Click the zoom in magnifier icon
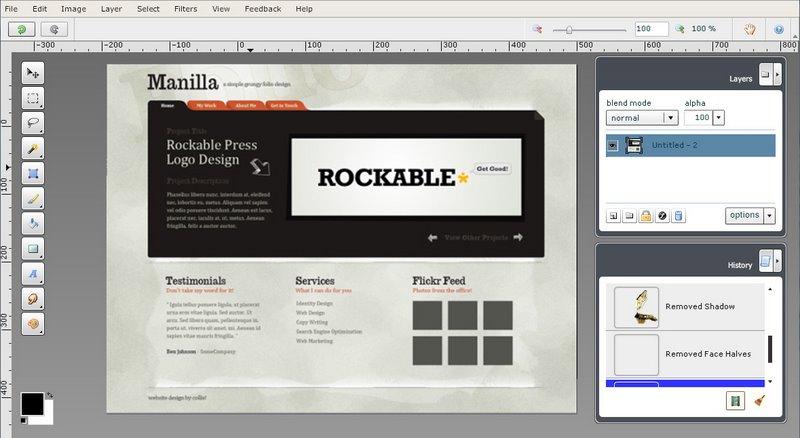The height and width of the screenshot is (438, 800). (680, 29)
